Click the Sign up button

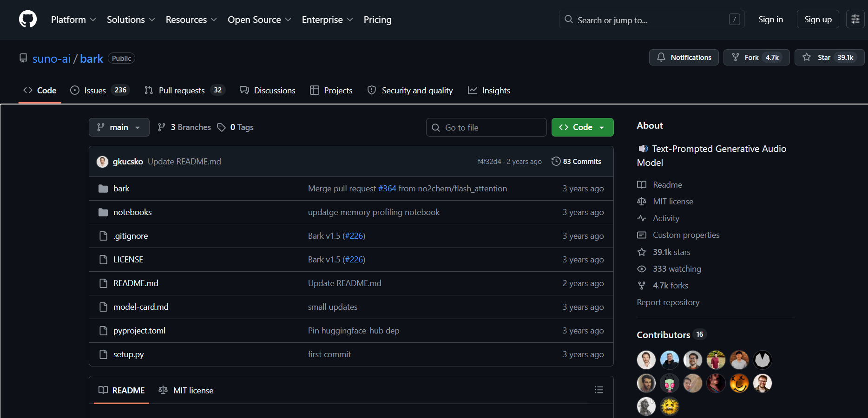click(818, 20)
